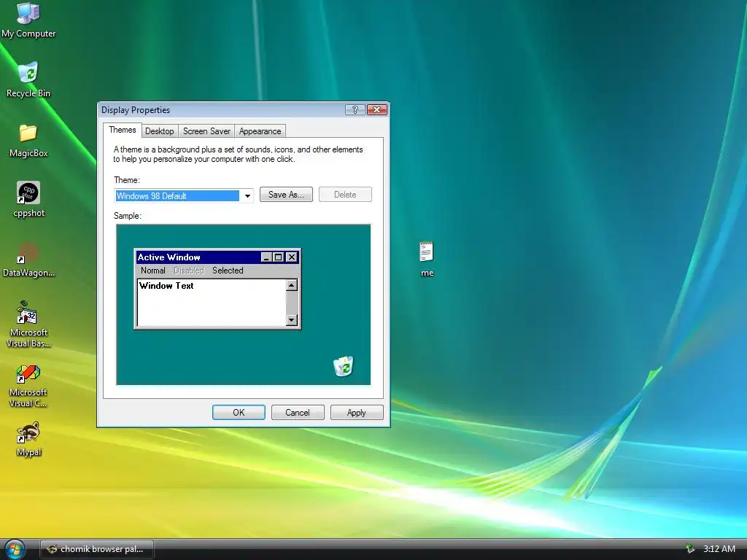Click the disabled Delete button
Viewport: 747px width, 560px height.
[x=345, y=194]
